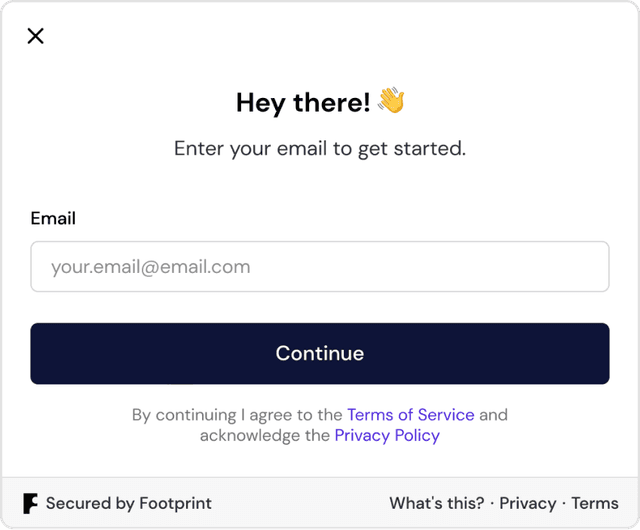The height and width of the screenshot is (530, 640).
Task: Focus the Email input field
Action: [320, 266]
